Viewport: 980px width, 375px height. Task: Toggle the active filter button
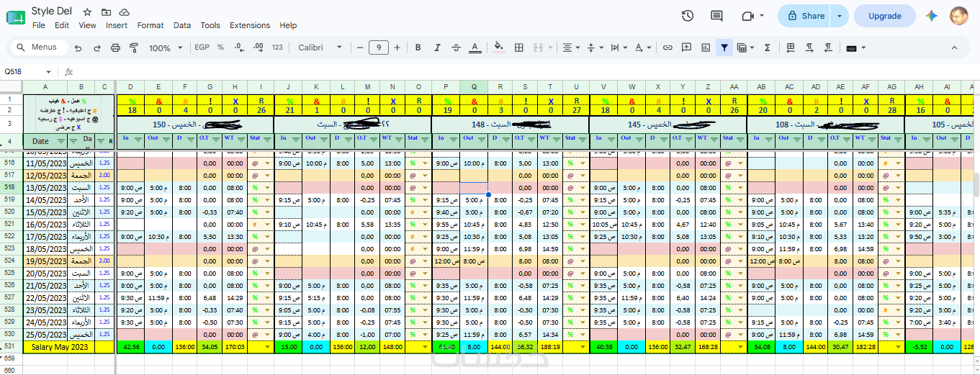(724, 48)
